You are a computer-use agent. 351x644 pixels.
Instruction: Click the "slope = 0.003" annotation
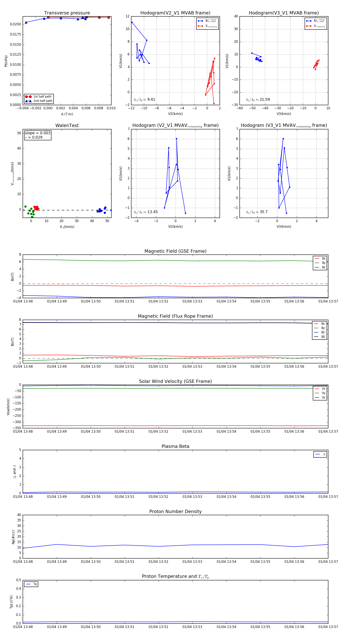point(37,133)
